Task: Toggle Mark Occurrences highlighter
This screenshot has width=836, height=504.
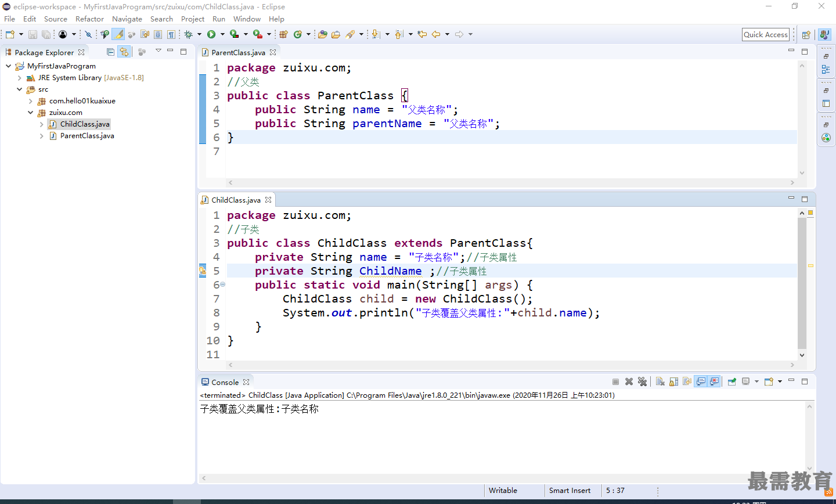Action: [x=118, y=34]
